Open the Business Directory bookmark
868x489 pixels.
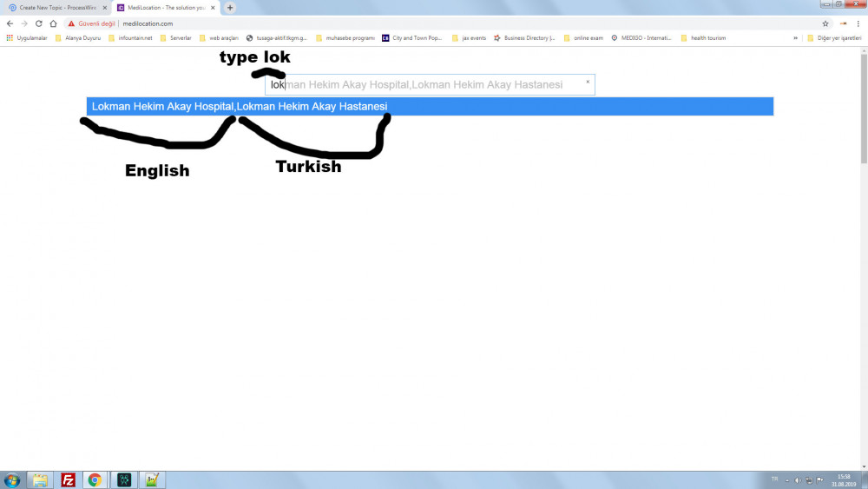pos(524,38)
